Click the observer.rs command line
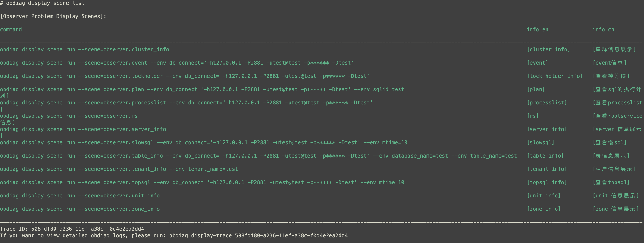 point(69,116)
